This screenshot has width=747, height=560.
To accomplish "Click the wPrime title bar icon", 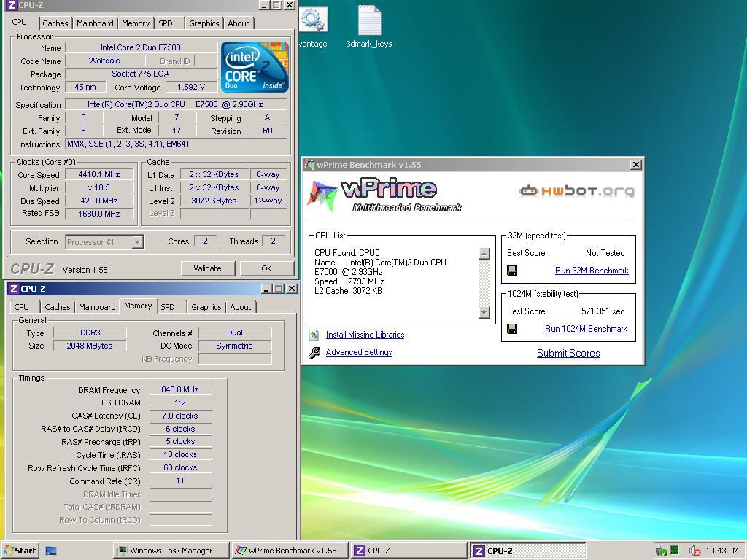I will point(310,165).
